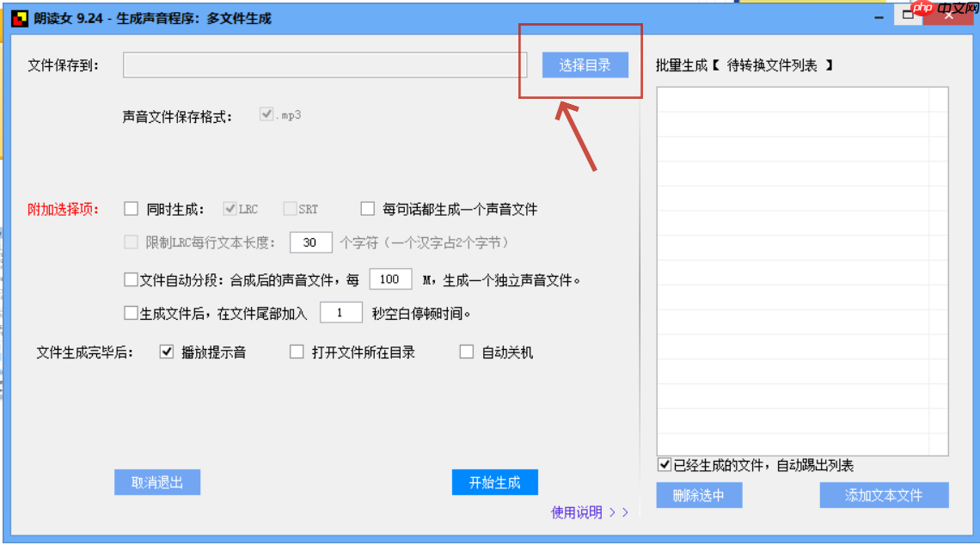
Task: Open the 使用说明 instructions link
Action: coord(574,511)
